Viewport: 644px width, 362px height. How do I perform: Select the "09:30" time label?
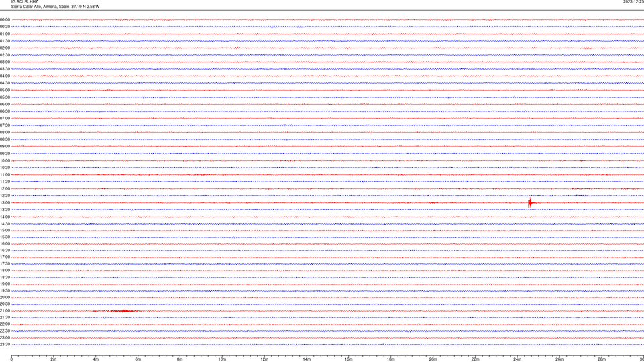pyautogui.click(x=5, y=154)
